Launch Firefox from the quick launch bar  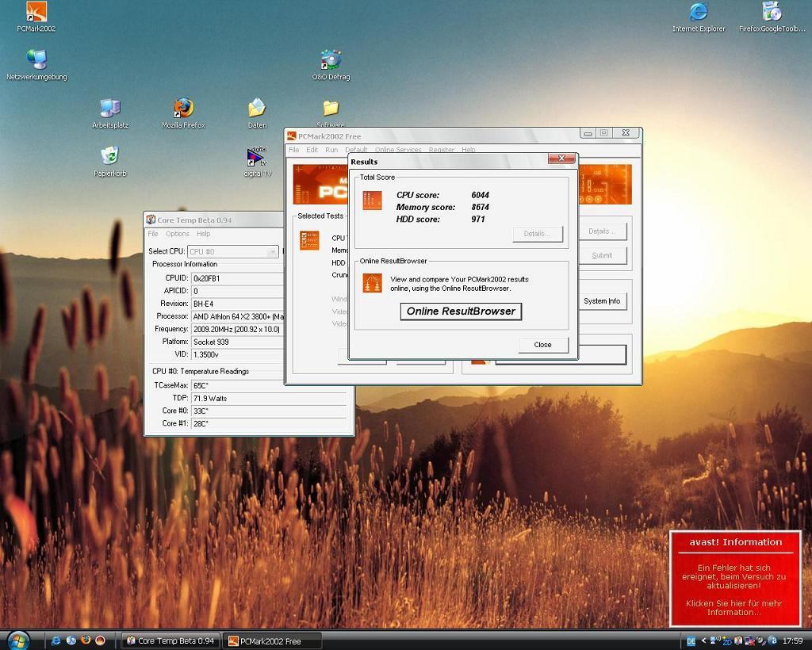coord(86,640)
